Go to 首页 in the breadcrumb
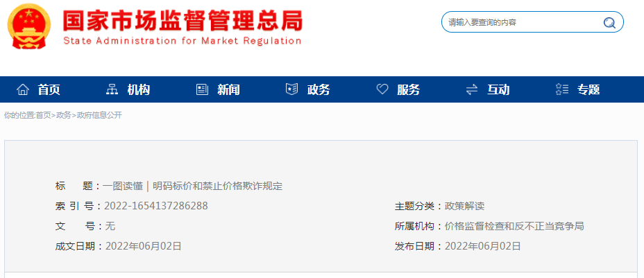 43,116
